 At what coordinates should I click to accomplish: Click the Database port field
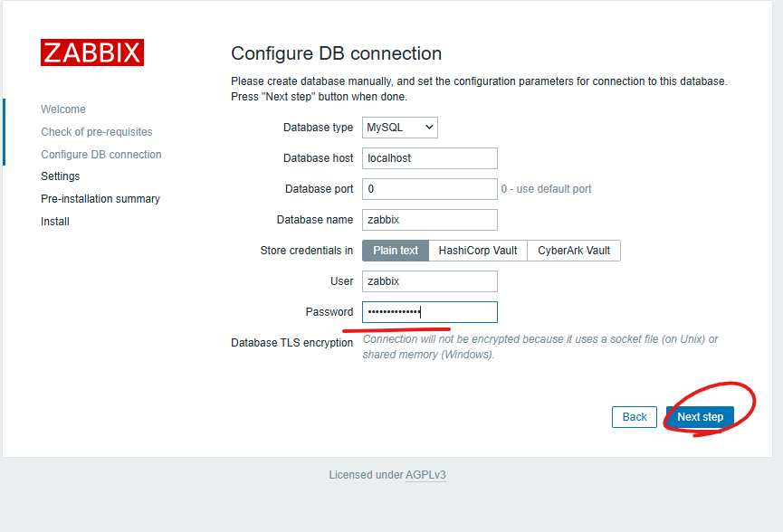coord(429,189)
